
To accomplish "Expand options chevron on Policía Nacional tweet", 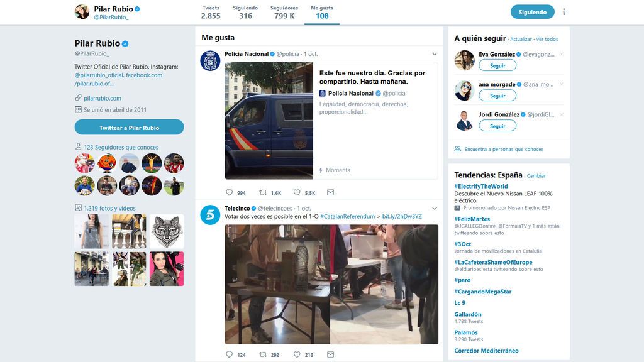I will point(435,54).
